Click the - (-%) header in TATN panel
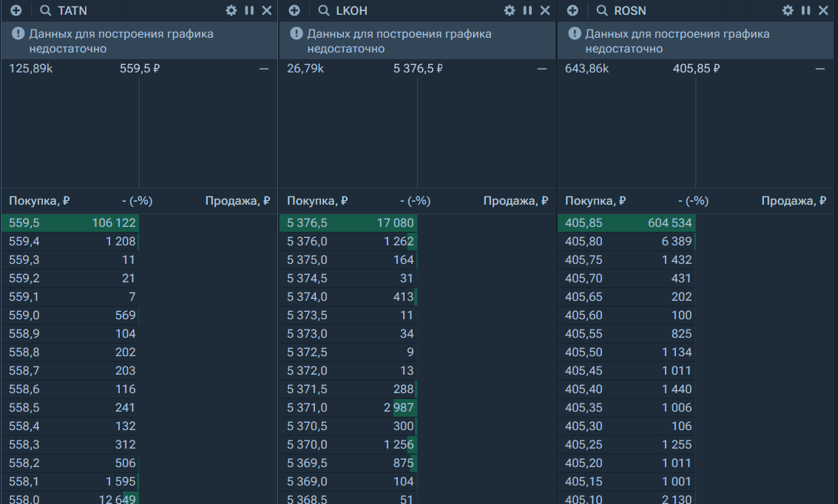Image resolution: width=838 pixels, height=504 pixels. coord(138,201)
